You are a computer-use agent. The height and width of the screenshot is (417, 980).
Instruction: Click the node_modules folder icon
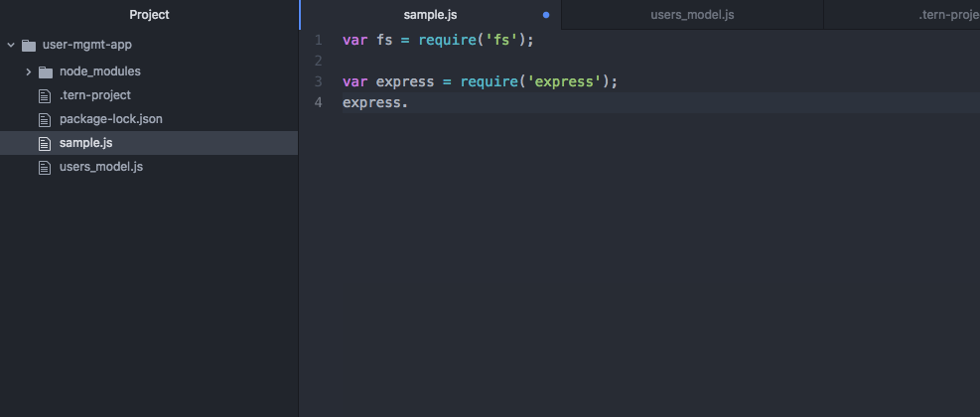click(x=46, y=71)
